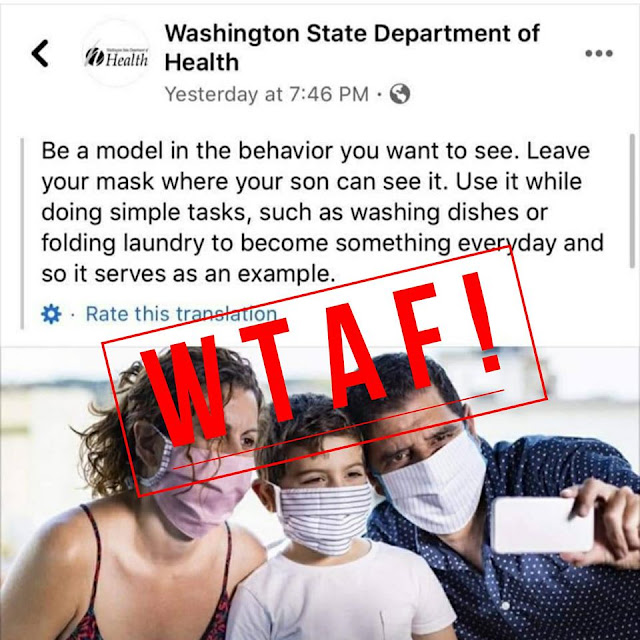This screenshot has height=640, width=640.
Task: Click the Yesterday at 7:46 PM timestamp
Action: point(267,94)
